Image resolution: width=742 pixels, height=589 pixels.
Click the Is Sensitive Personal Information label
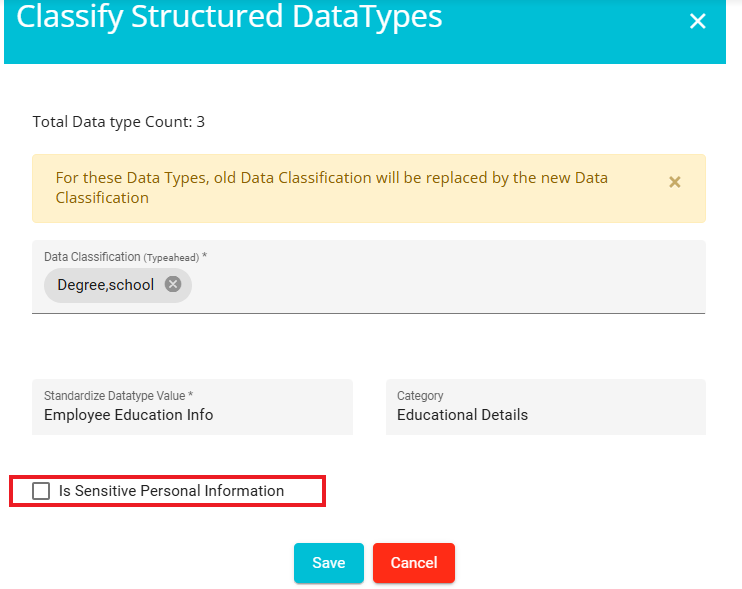(171, 491)
